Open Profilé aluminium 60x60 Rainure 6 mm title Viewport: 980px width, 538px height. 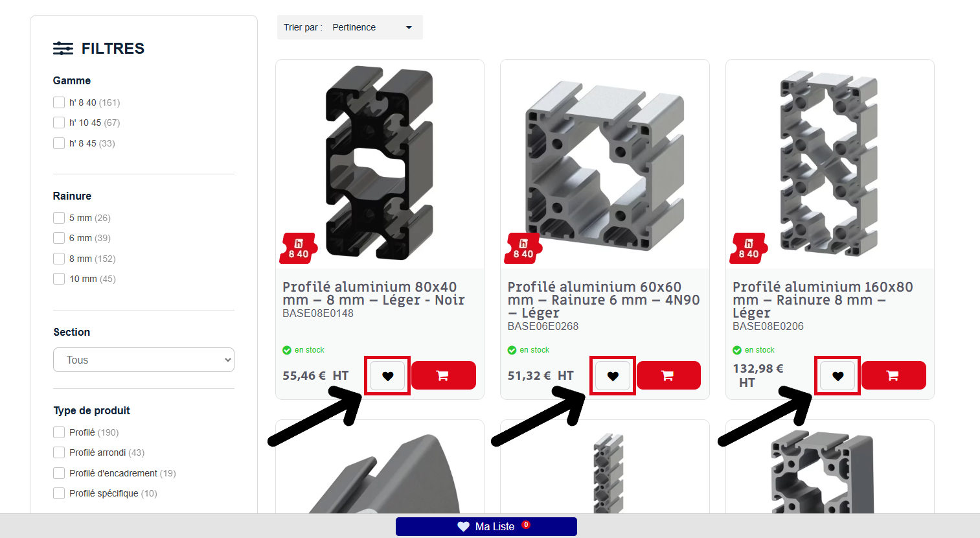click(604, 299)
